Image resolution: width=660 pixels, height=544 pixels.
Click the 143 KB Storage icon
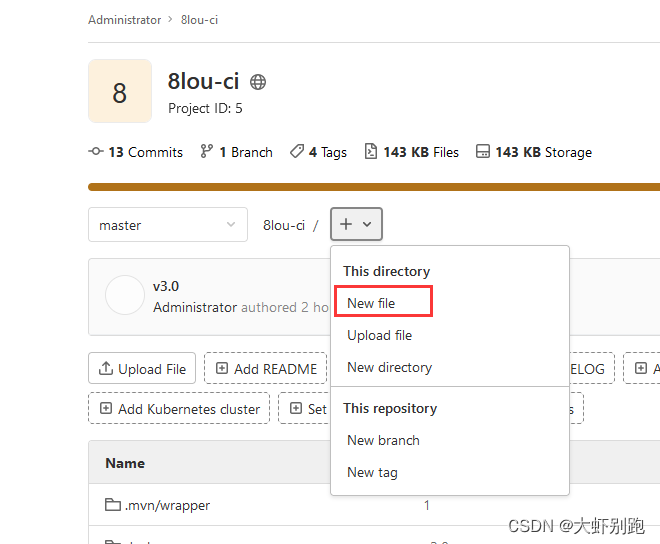point(483,152)
